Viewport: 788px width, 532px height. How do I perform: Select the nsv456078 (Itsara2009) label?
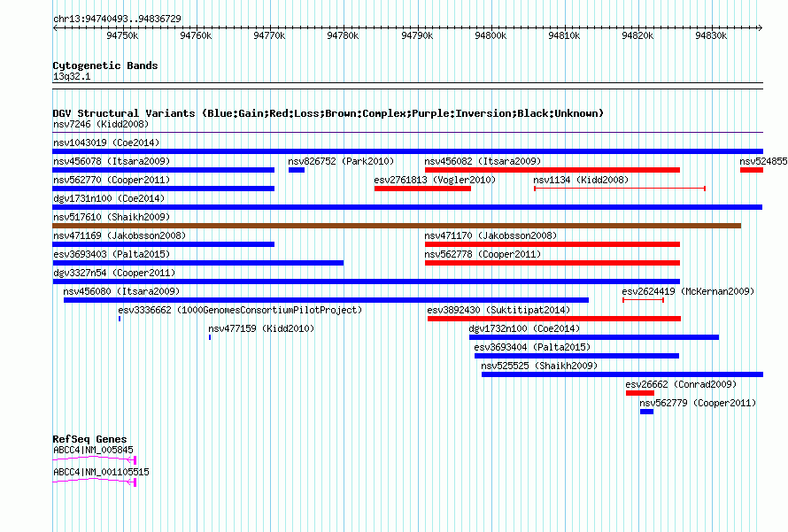point(112,161)
